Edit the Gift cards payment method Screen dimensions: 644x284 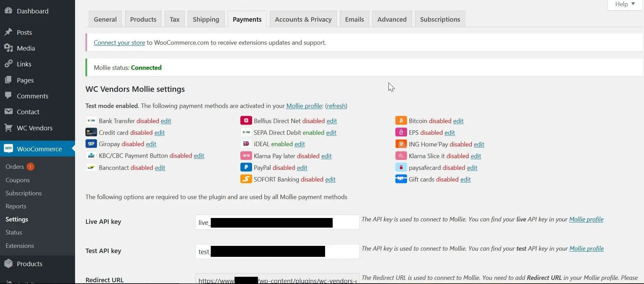click(x=466, y=179)
